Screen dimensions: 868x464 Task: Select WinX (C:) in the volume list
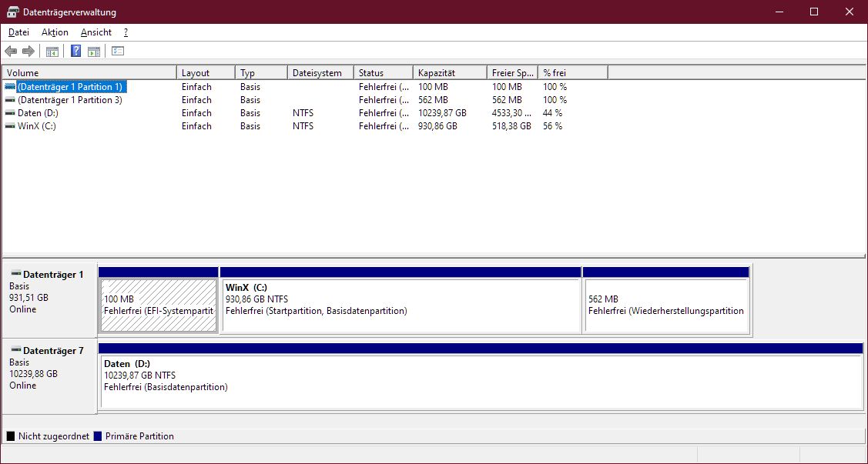pos(36,127)
